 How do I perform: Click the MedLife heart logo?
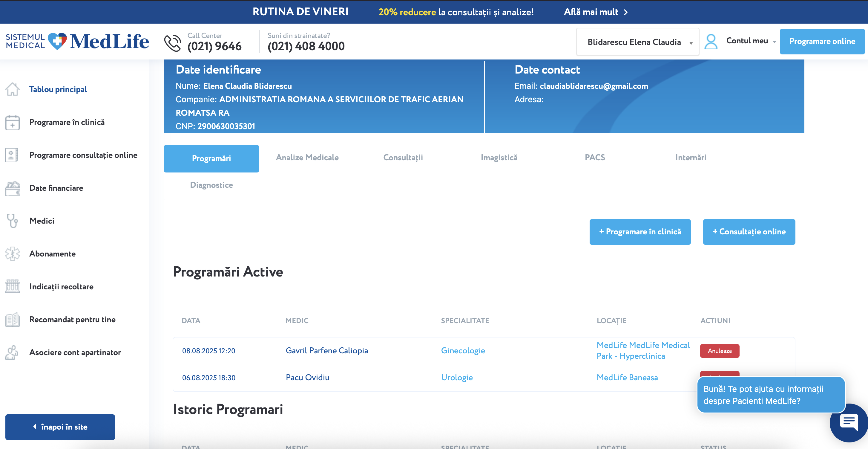[57, 41]
